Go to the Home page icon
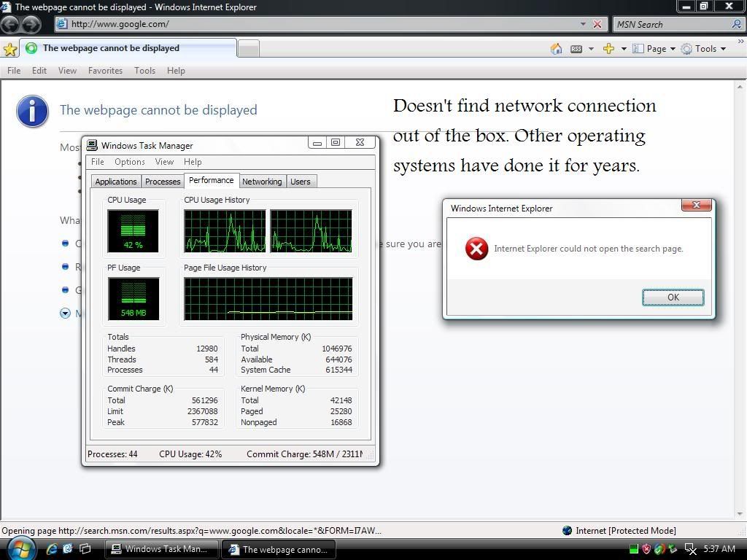 pyautogui.click(x=556, y=49)
